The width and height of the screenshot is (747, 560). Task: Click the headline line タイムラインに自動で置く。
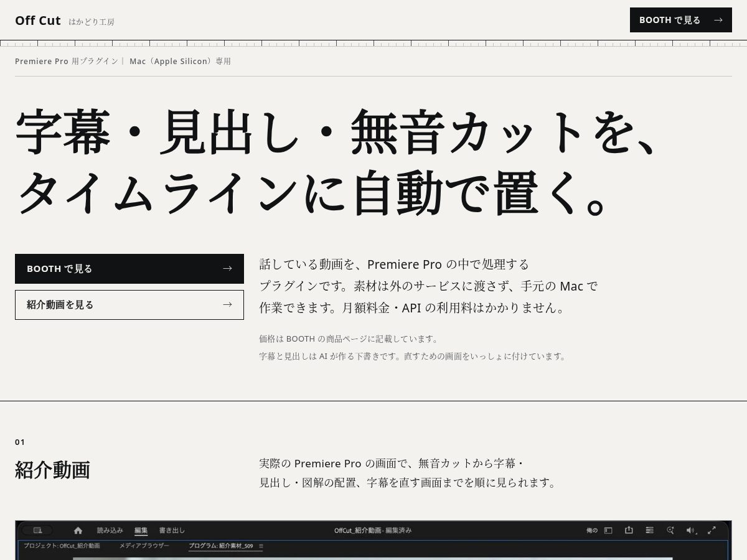[x=311, y=193]
